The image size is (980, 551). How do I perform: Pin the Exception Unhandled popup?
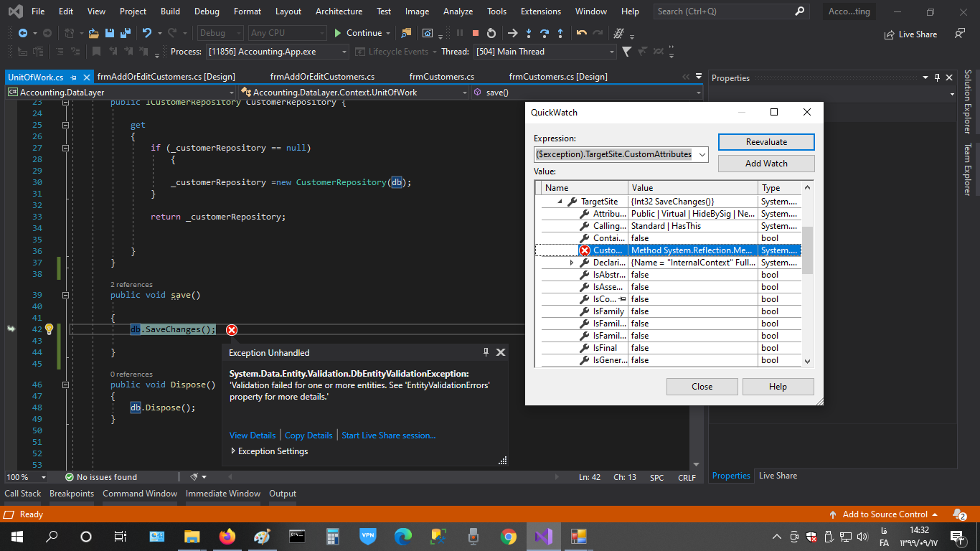(x=486, y=352)
